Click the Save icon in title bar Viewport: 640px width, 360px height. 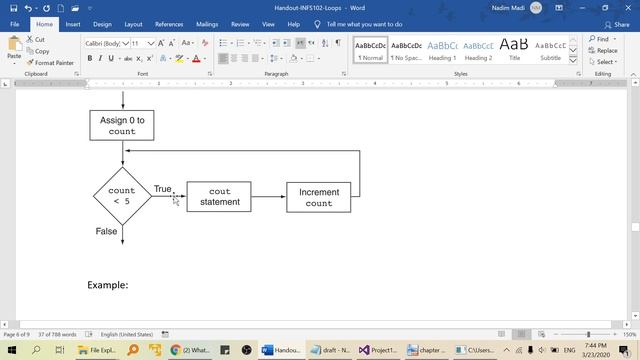click(x=13, y=8)
